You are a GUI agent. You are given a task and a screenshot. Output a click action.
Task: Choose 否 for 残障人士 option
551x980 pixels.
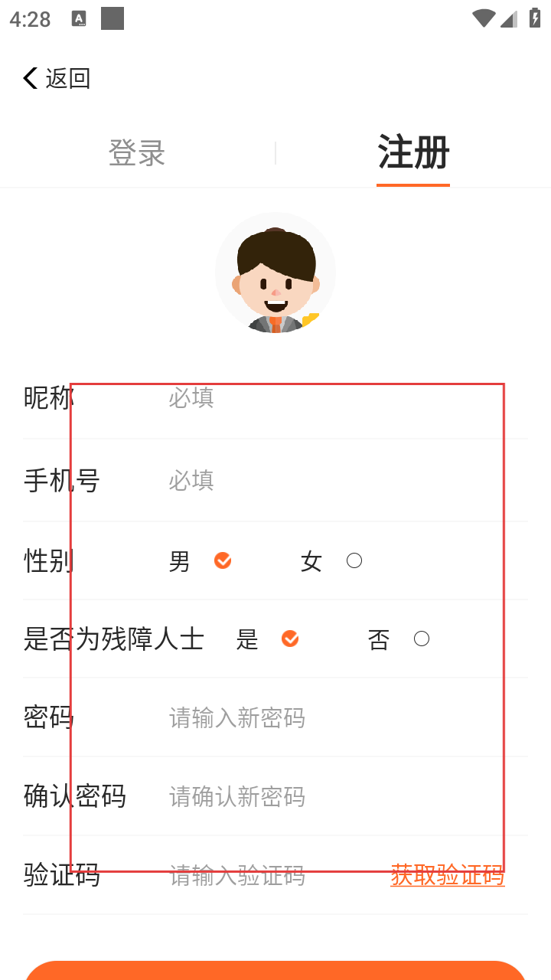coord(422,639)
